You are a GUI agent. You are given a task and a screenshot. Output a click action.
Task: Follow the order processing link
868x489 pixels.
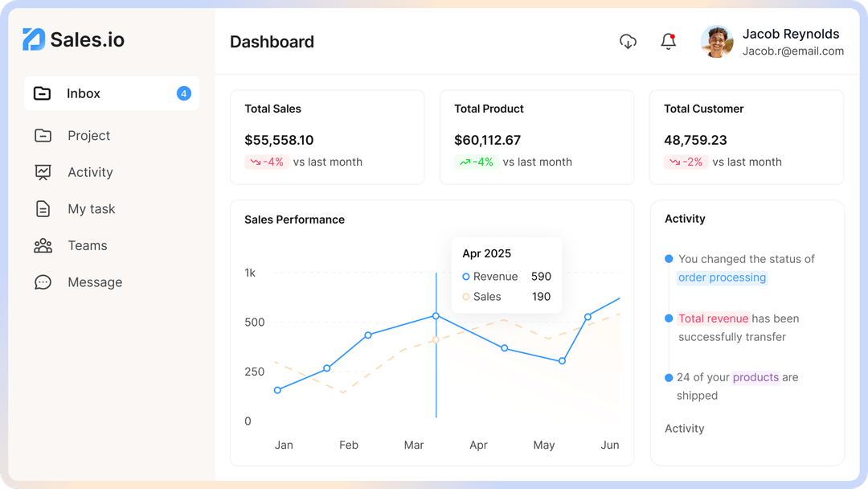(x=722, y=277)
